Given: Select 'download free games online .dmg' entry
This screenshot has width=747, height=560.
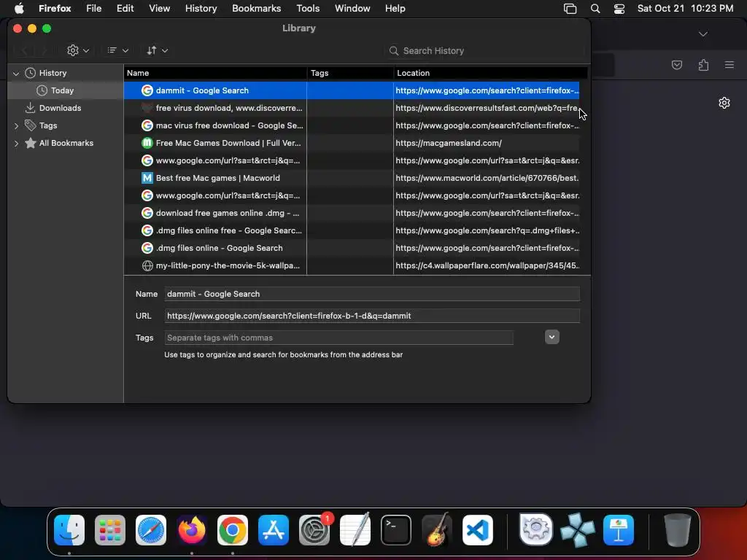Looking at the screenshot, I should 352,214.
